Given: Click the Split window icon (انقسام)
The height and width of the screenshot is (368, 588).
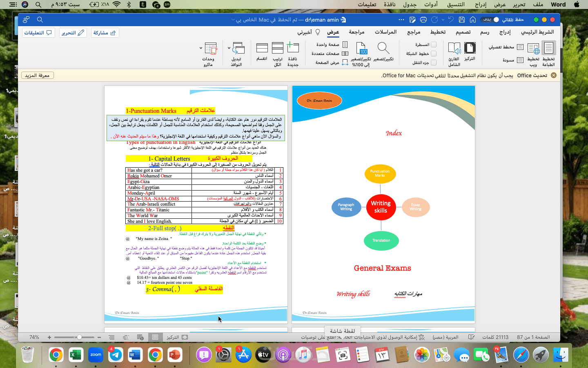Looking at the screenshot, I should pos(262,48).
